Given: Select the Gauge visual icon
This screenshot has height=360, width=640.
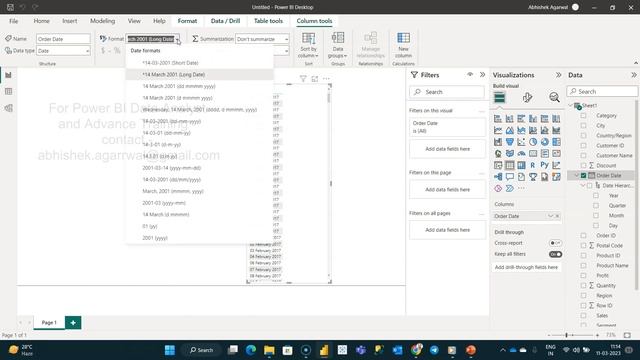Looking at the screenshot, I should [521, 153].
